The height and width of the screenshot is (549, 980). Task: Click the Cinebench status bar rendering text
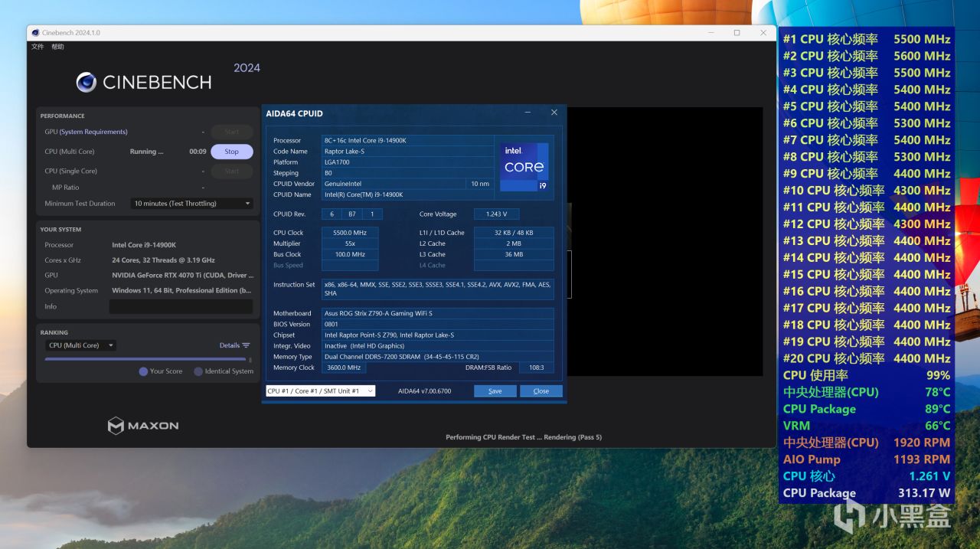tap(524, 437)
